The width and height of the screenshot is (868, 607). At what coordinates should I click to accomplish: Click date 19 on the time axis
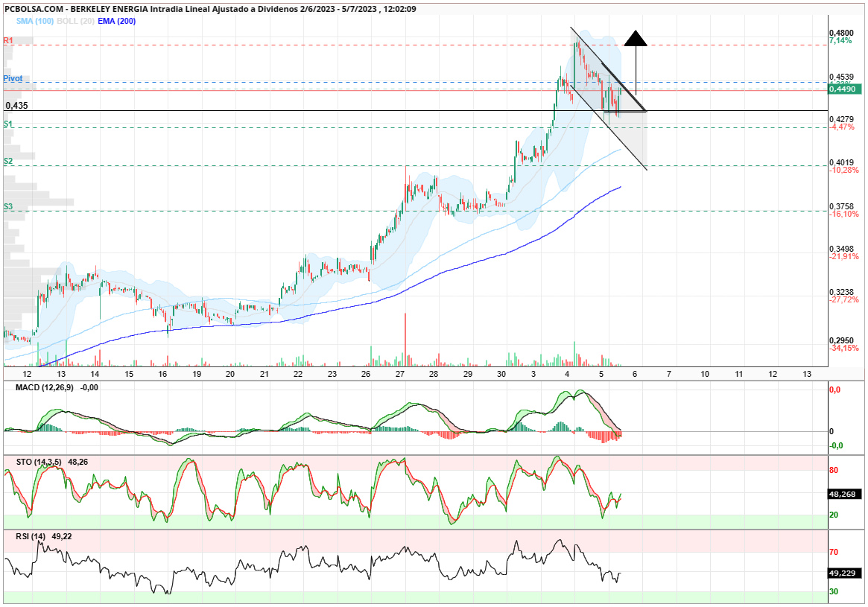(197, 374)
